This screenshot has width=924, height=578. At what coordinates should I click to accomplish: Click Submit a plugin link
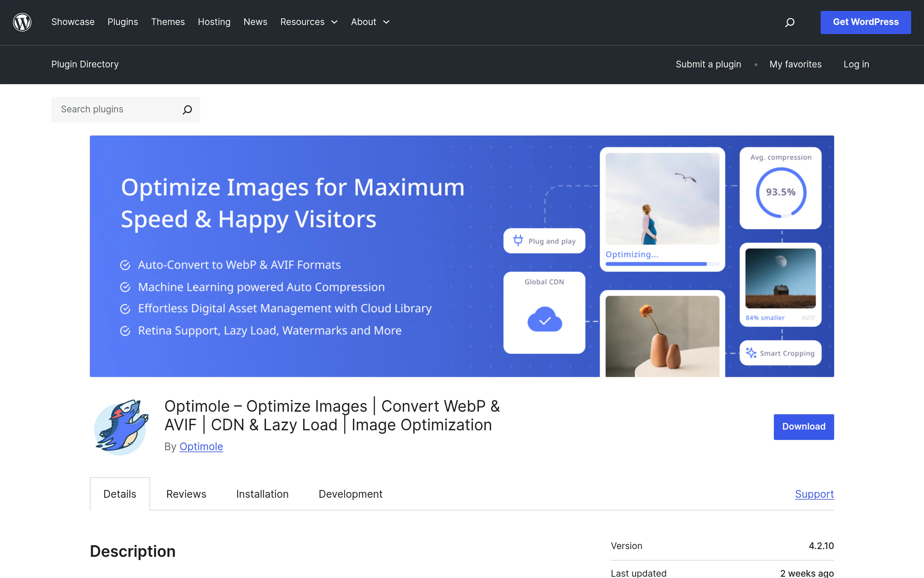pyautogui.click(x=708, y=64)
